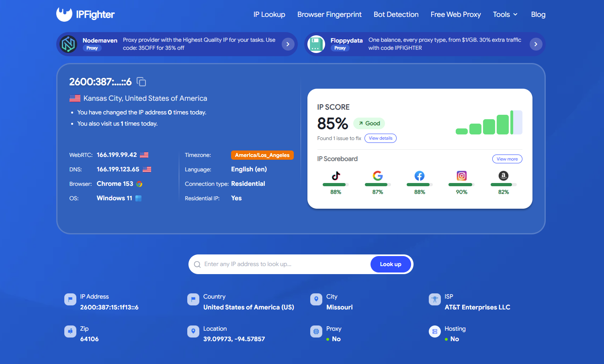This screenshot has height=364, width=604.
Task: Click the US flag next to DNS IP
Action: pyautogui.click(x=147, y=169)
